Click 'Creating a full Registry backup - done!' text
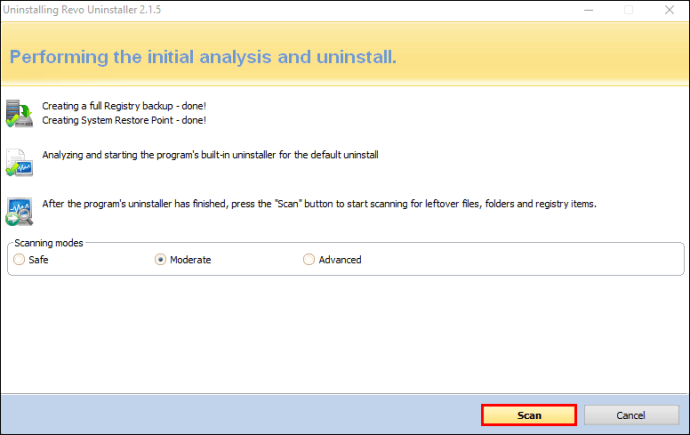This screenshot has width=690, height=435. 124,106
